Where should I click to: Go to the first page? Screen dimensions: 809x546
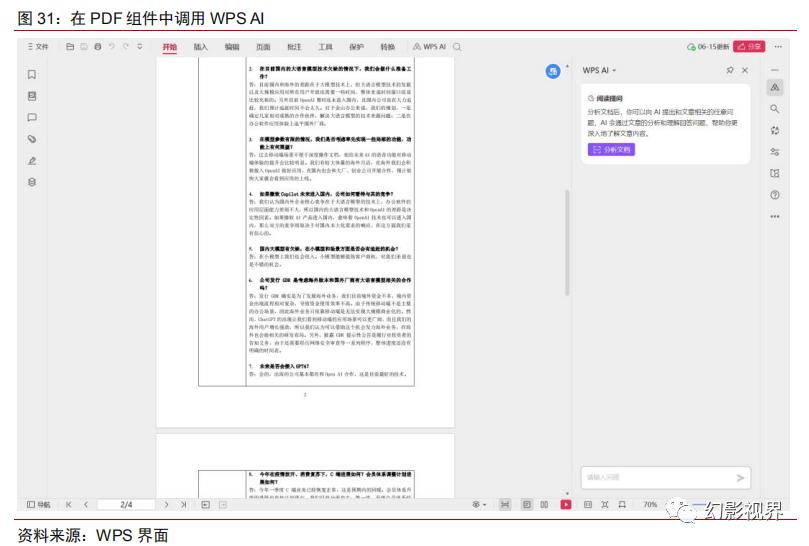tap(69, 504)
